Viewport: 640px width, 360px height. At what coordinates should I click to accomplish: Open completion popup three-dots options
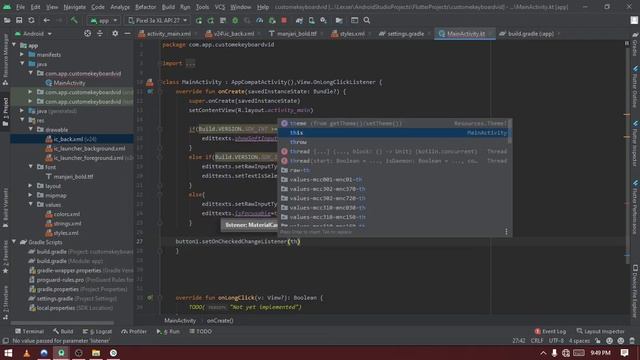506,232
